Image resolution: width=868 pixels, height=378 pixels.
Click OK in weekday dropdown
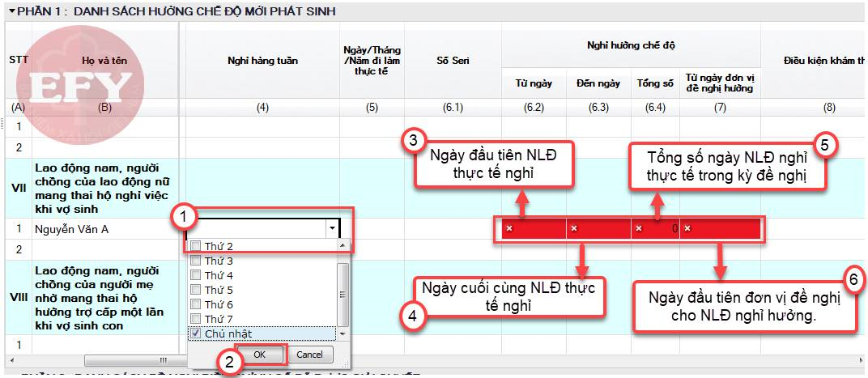coord(259,355)
